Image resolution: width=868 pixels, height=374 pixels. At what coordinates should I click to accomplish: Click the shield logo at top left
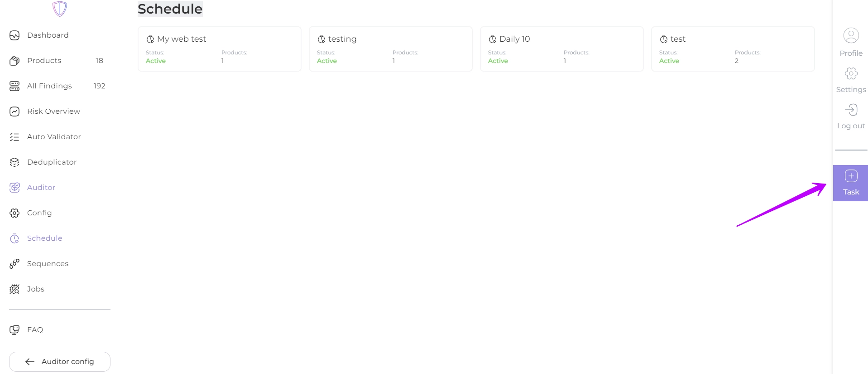click(x=59, y=9)
